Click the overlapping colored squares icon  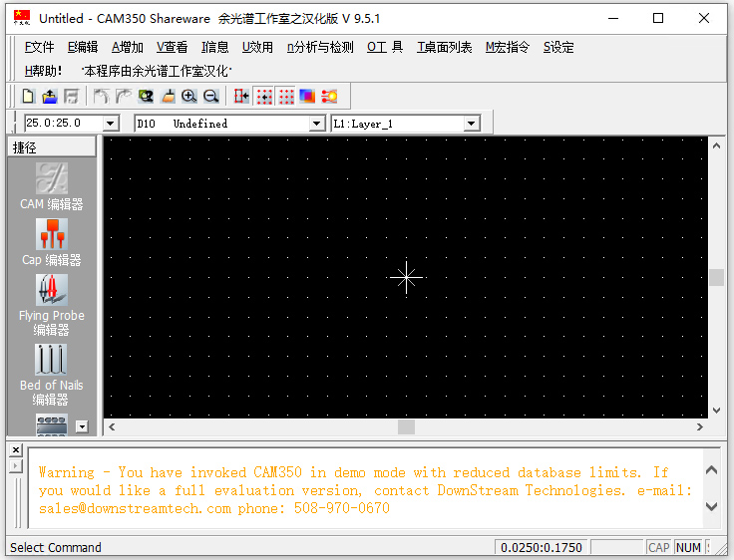pyautogui.click(x=307, y=97)
